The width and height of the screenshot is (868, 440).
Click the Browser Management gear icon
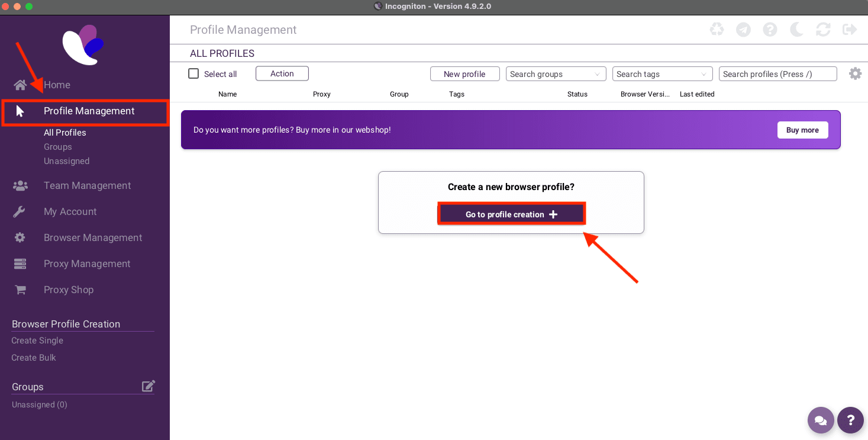[20, 237]
